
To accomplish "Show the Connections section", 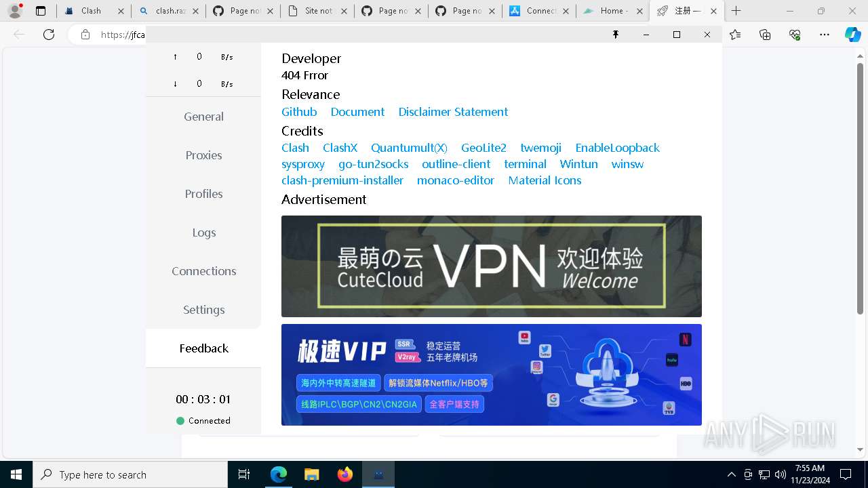I will (203, 271).
